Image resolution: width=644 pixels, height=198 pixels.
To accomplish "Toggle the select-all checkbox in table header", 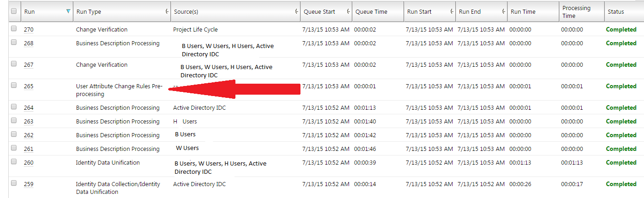I will pyautogui.click(x=14, y=11).
